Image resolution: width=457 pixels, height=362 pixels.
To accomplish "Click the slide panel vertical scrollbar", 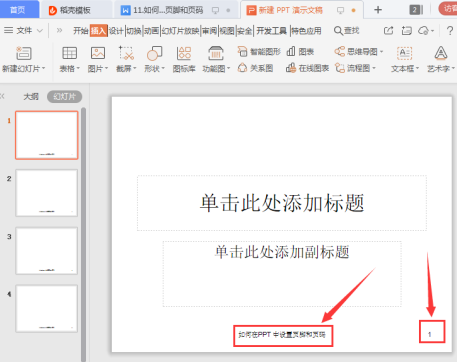I will click(x=84, y=234).
